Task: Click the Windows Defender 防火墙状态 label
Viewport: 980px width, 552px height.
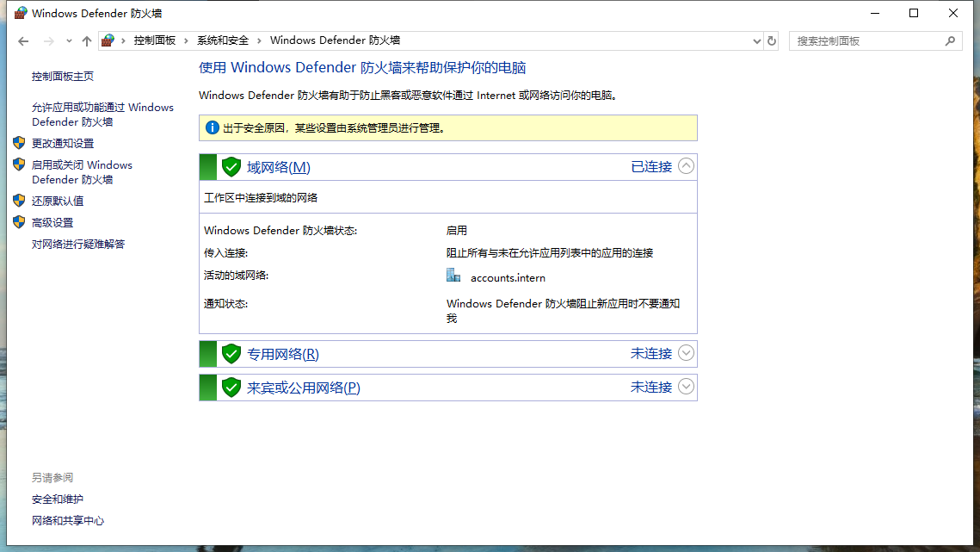Action: tap(280, 230)
